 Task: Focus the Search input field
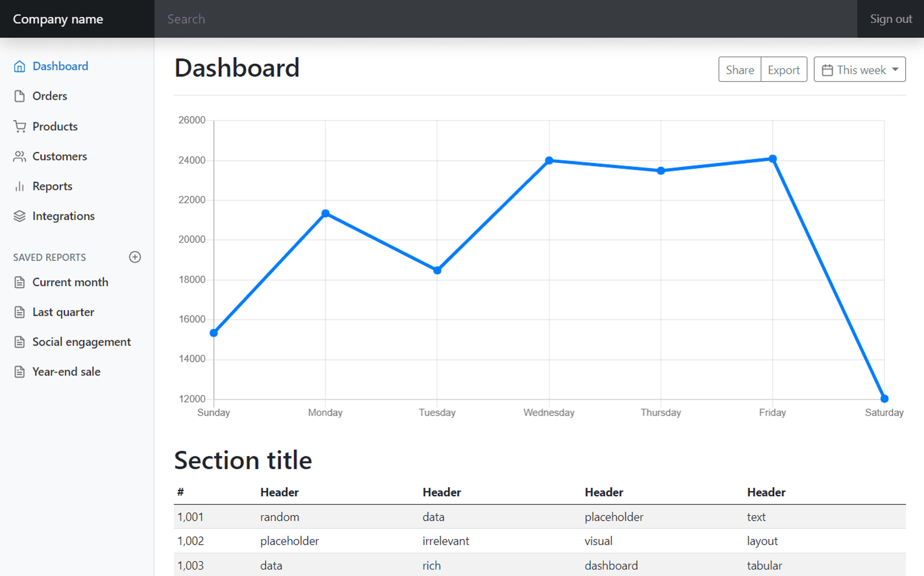pyautogui.click(x=506, y=19)
